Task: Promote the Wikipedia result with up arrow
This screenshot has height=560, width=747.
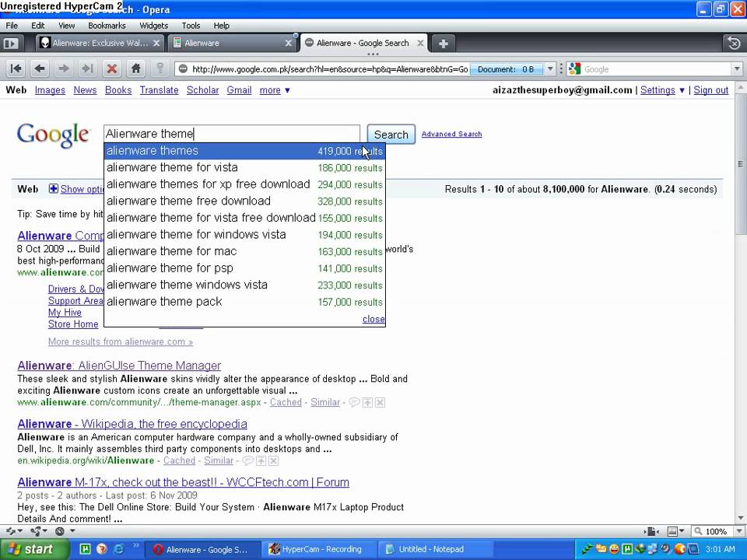Action: tap(261, 461)
